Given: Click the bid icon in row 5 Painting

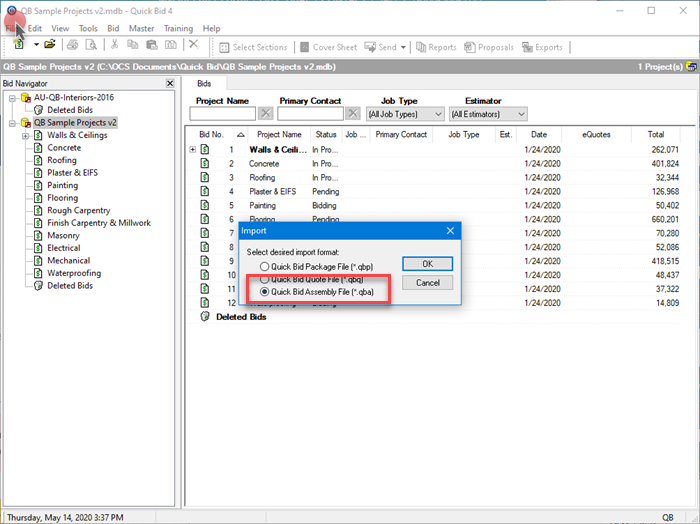Looking at the screenshot, I should 205,205.
